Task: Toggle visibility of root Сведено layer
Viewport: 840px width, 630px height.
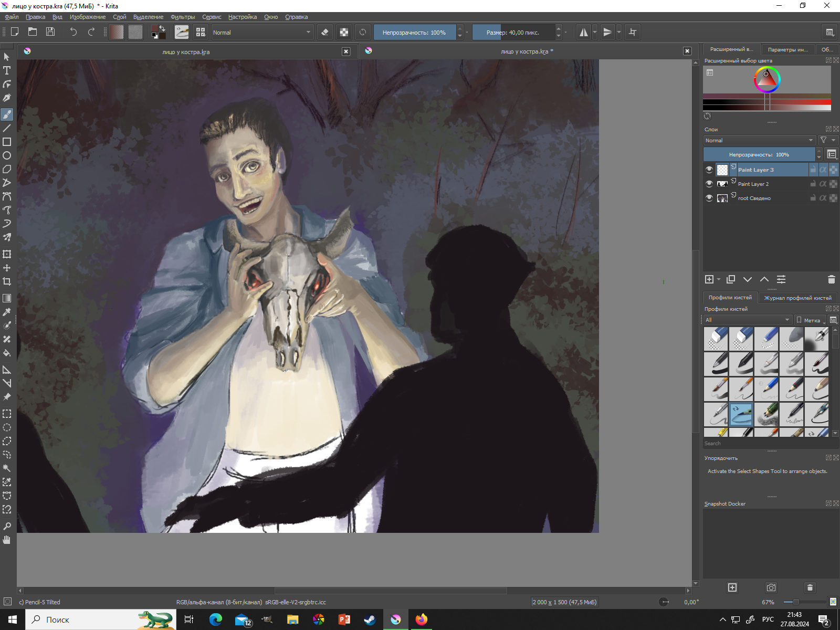Action: pyautogui.click(x=709, y=198)
